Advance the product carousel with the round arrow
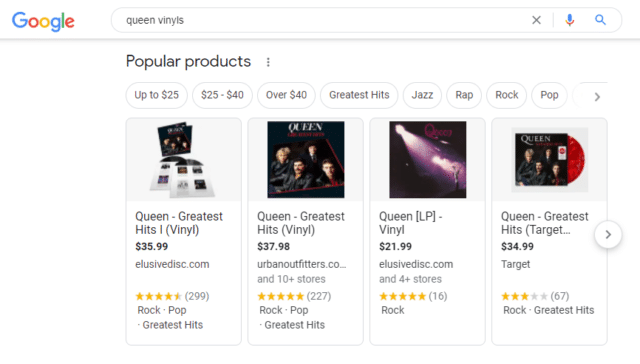This screenshot has height=364, width=640. click(608, 235)
